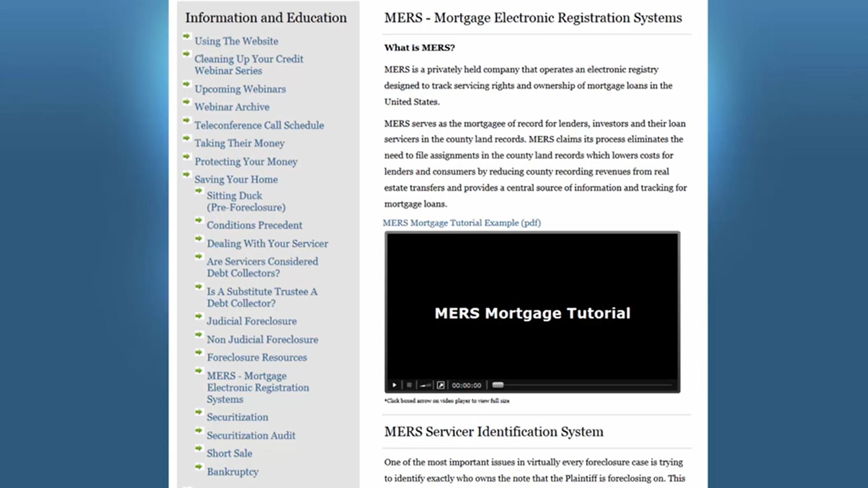Viewport: 868px width, 488px height.
Task: Click the video progress slider handle
Action: pyautogui.click(x=498, y=385)
